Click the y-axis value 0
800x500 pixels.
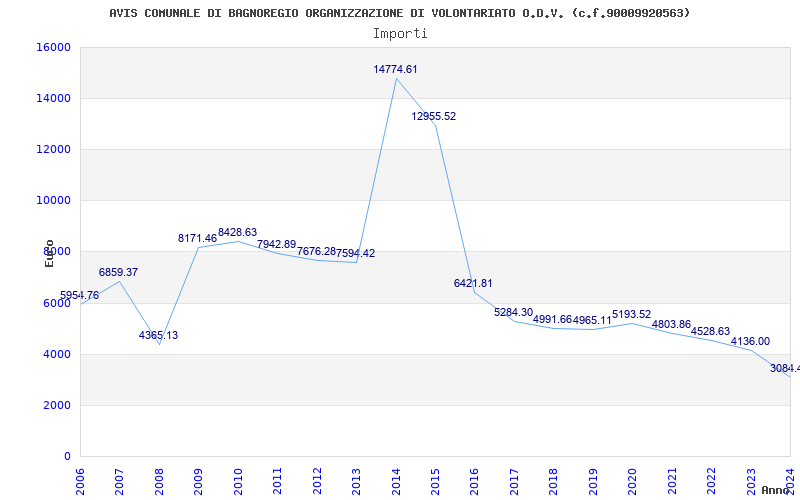coord(67,456)
